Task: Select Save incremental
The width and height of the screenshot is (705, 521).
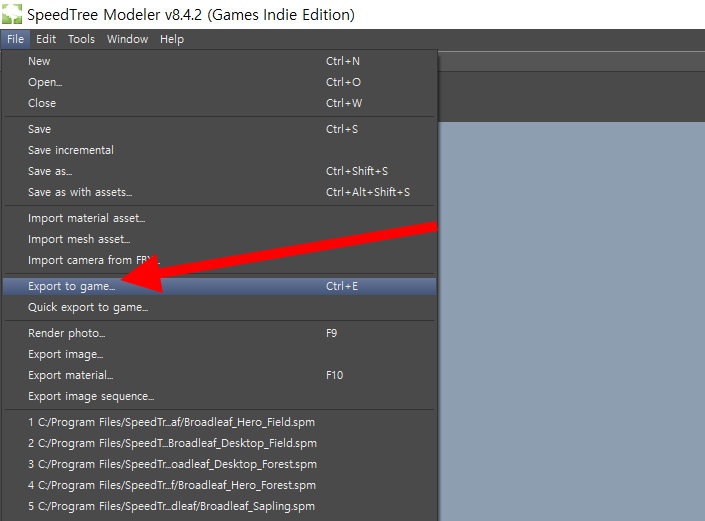Action: [x=219, y=150]
